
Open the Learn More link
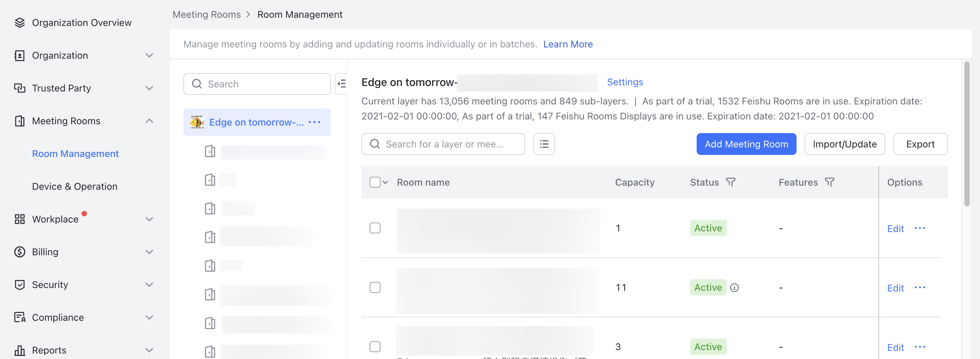click(x=568, y=44)
